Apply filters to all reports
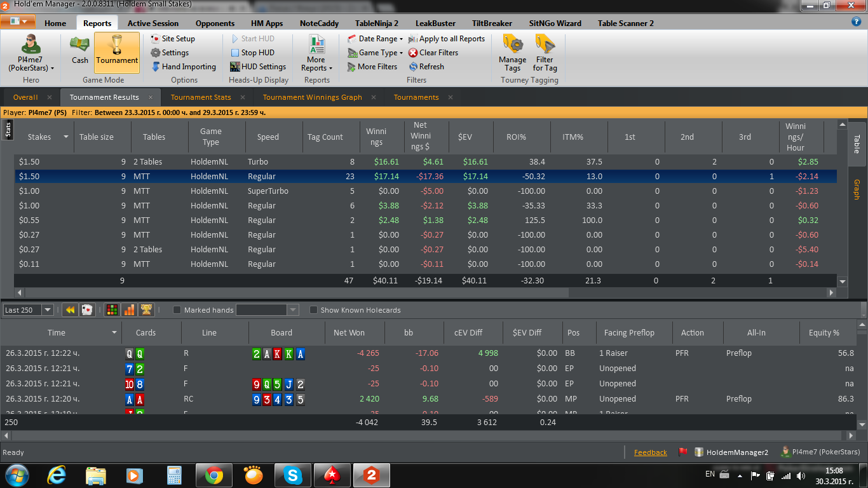This screenshot has height=488, width=868. tap(447, 39)
